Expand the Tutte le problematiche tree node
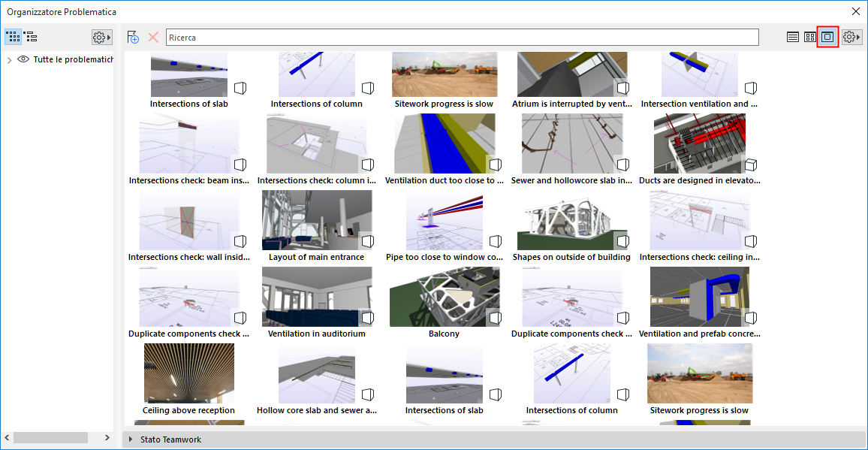This screenshot has width=868, height=450. (x=9, y=60)
